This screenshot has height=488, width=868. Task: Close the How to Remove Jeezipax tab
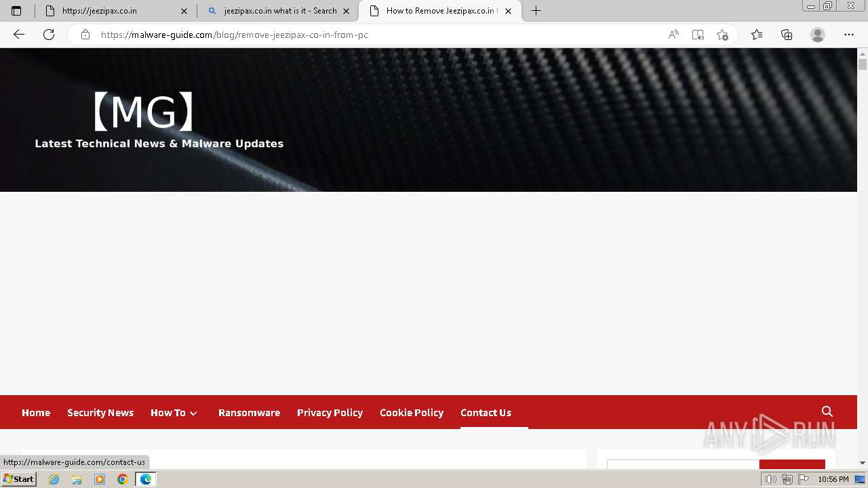click(508, 11)
